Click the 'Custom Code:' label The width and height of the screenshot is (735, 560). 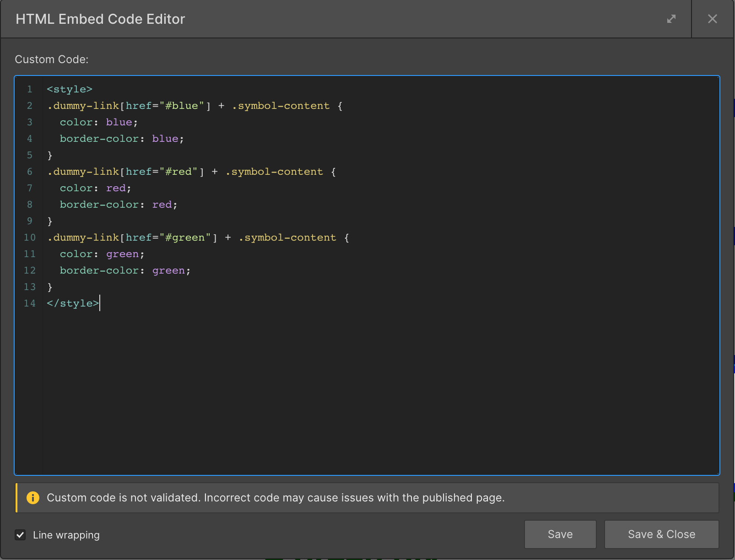[52, 59]
